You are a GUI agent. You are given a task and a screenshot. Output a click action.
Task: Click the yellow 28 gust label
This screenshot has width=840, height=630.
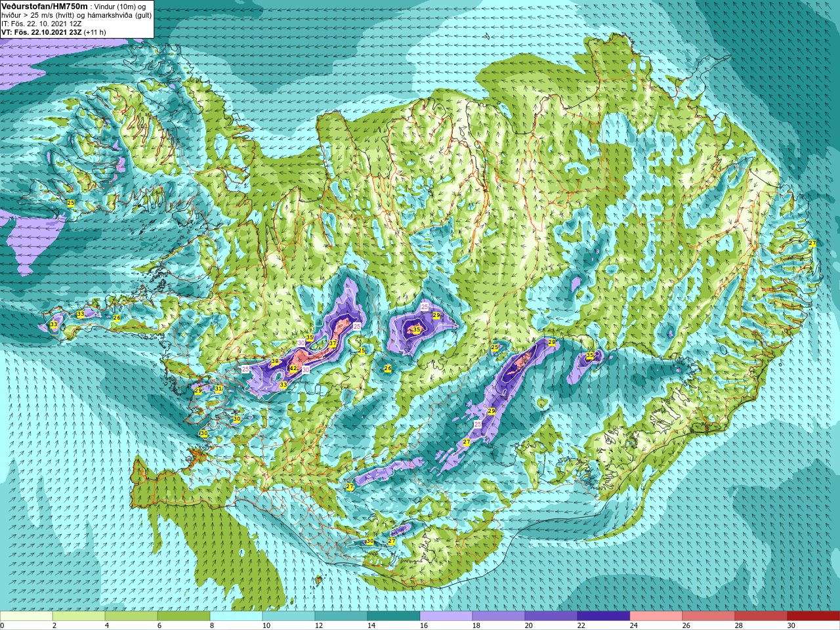(x=552, y=342)
